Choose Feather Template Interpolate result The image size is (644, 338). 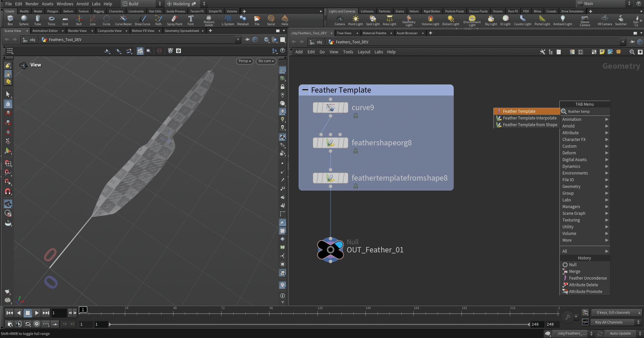click(x=527, y=118)
